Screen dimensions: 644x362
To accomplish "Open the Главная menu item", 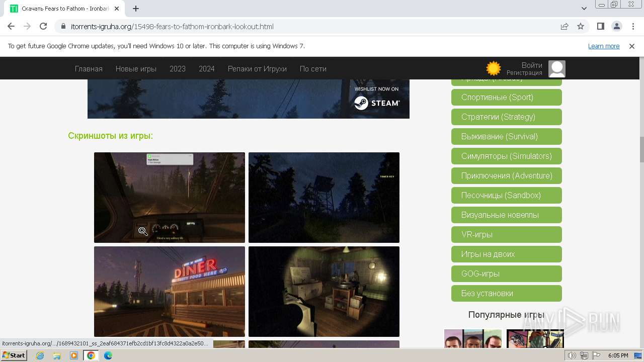I will click(x=89, y=69).
